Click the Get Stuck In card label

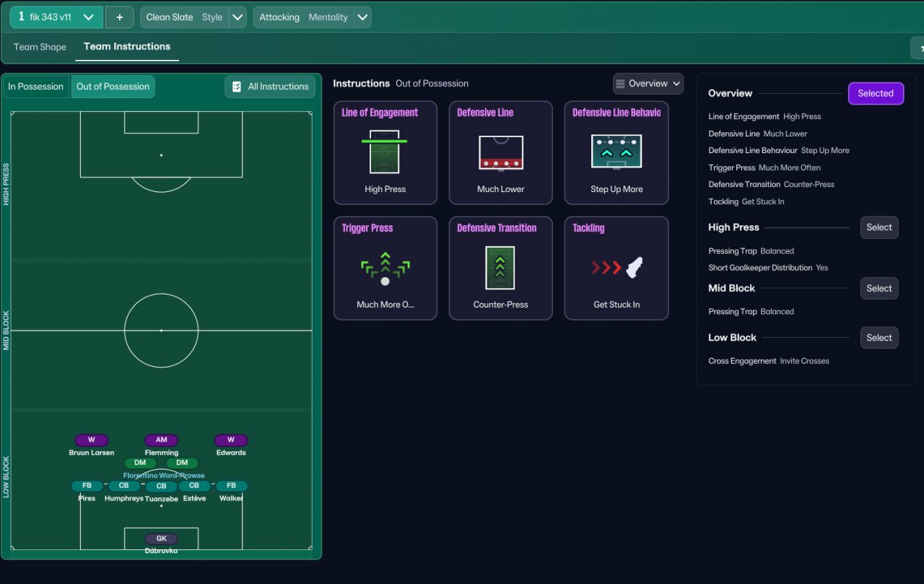point(616,305)
